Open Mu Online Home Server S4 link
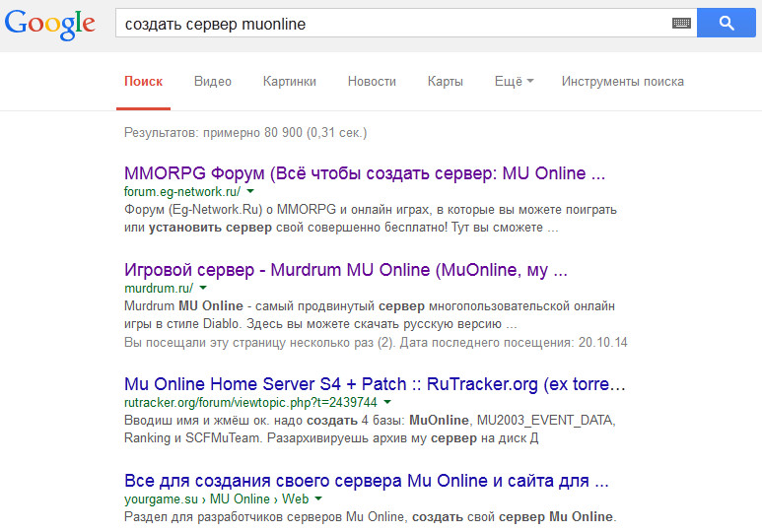762x532 pixels. 375,384
